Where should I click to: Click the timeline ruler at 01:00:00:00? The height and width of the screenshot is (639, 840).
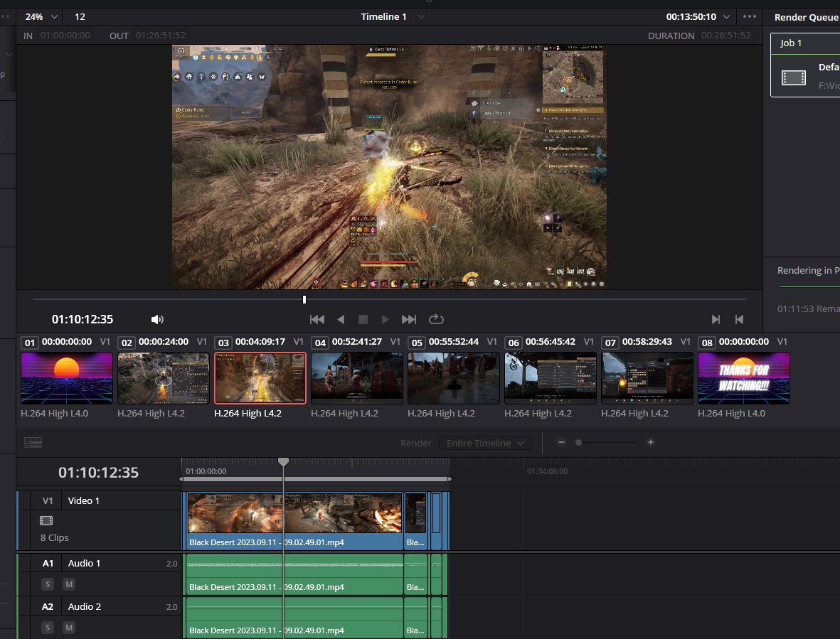tap(206, 471)
